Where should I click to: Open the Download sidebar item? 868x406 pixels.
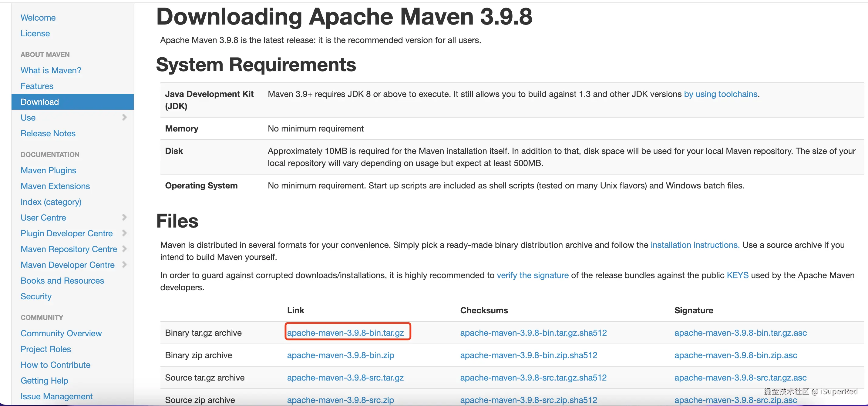coord(40,102)
